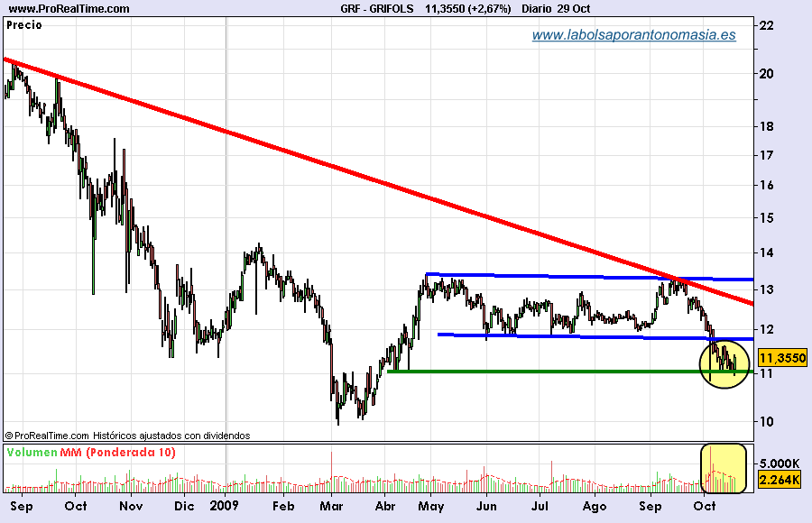Click the 20 price axis label
The height and width of the screenshot is (523, 812).
766,74
